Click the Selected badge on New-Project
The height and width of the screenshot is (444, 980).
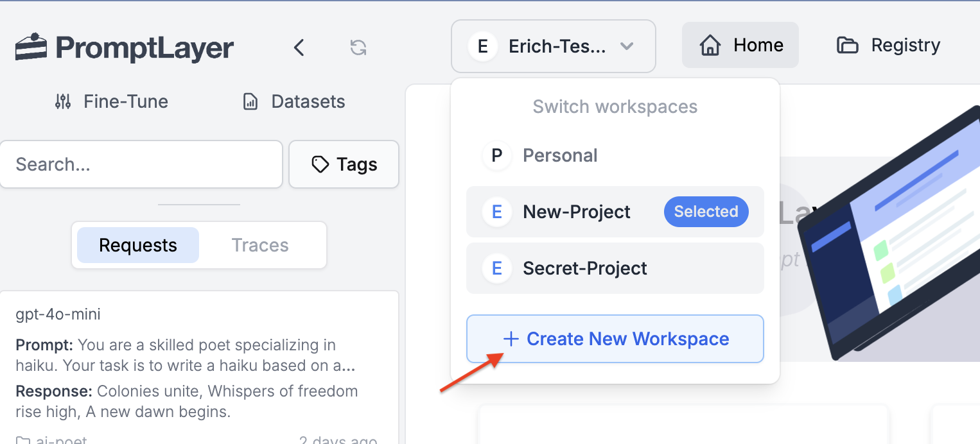click(x=706, y=212)
